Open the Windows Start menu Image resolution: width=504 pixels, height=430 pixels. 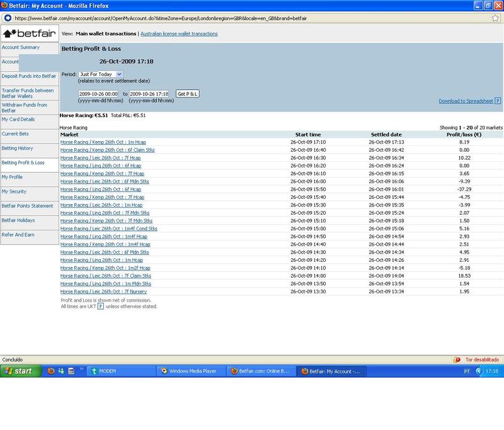click(x=21, y=371)
